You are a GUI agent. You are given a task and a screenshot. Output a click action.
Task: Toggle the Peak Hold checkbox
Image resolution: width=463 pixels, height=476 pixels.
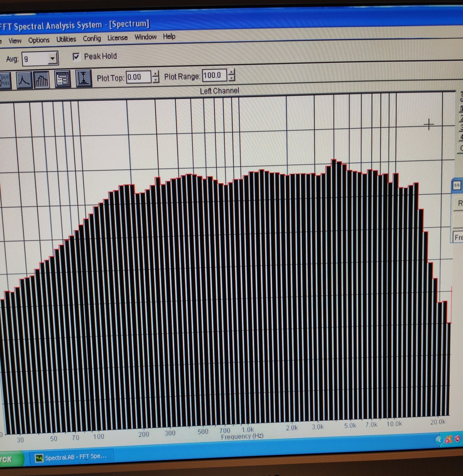[76, 57]
